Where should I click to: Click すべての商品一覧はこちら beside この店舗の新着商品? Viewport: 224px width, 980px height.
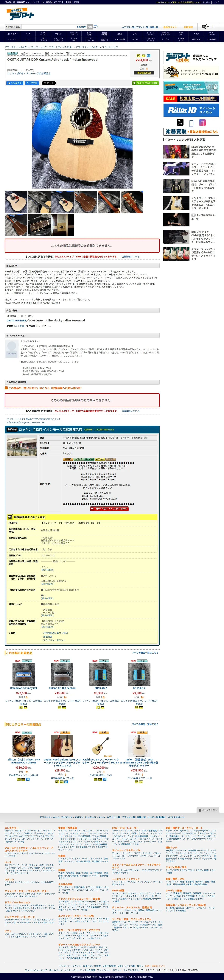[x=145, y=652]
